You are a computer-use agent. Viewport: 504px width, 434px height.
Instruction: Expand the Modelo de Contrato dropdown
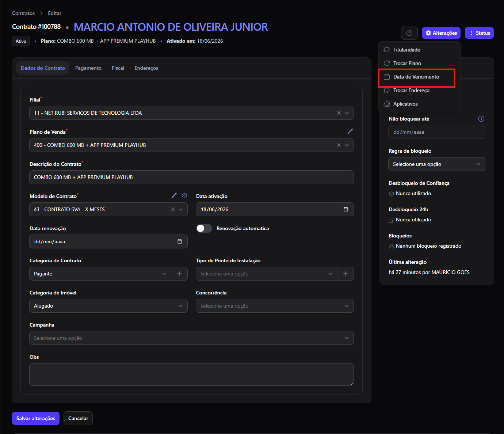coord(181,209)
